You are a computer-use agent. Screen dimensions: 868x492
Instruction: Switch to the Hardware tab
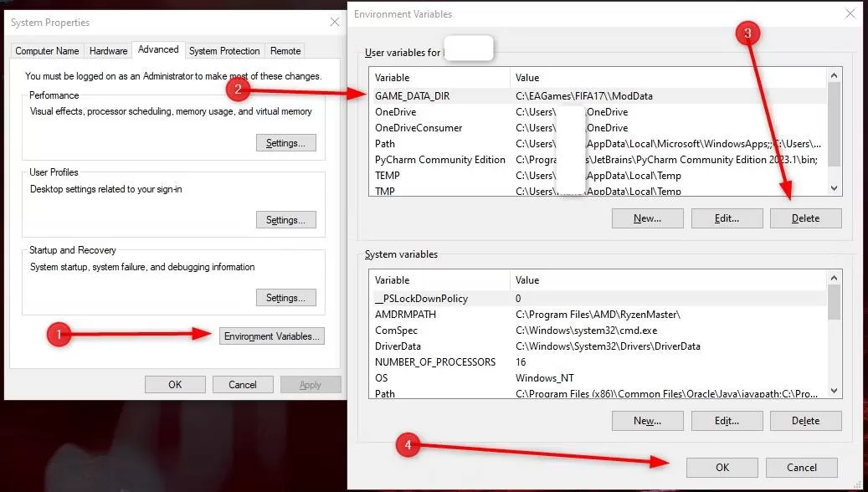pyautogui.click(x=109, y=50)
